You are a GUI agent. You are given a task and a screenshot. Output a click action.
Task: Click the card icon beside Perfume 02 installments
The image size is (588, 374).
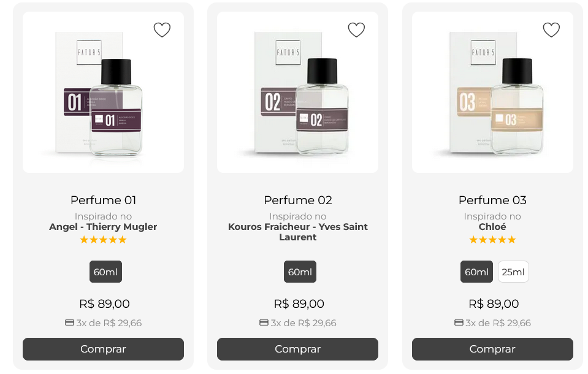(x=264, y=323)
